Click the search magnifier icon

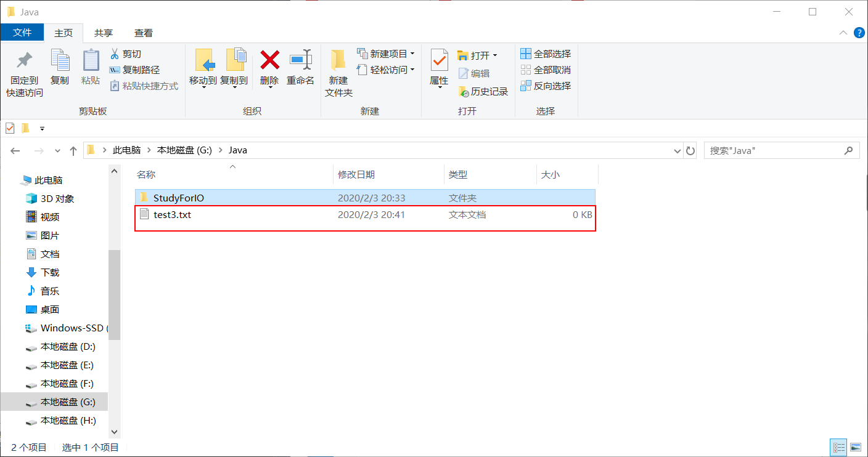click(x=848, y=150)
